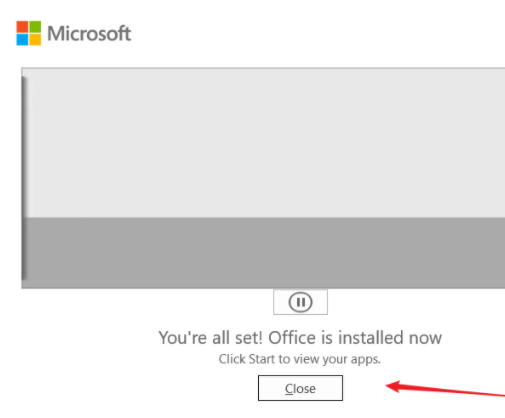Screen dimensions: 505x418
Task: Click the "You're all set!" heading text
Action: click(x=211, y=338)
